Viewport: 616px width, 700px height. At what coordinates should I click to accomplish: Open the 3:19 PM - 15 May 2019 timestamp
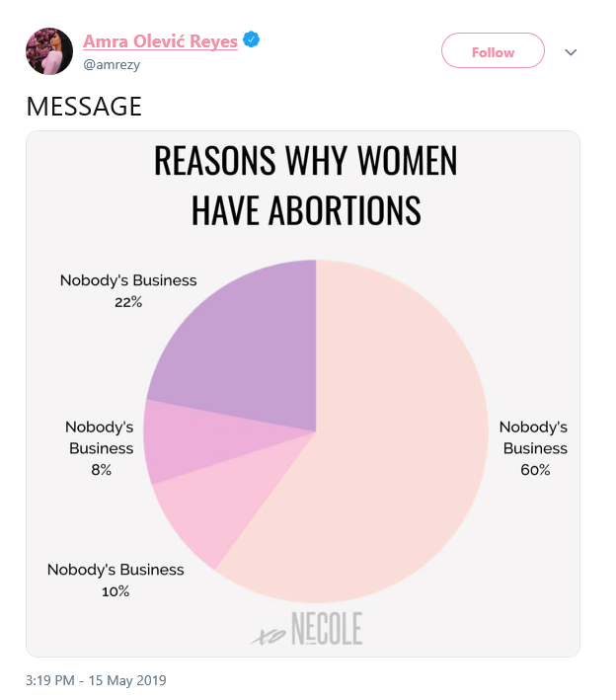pos(96,680)
